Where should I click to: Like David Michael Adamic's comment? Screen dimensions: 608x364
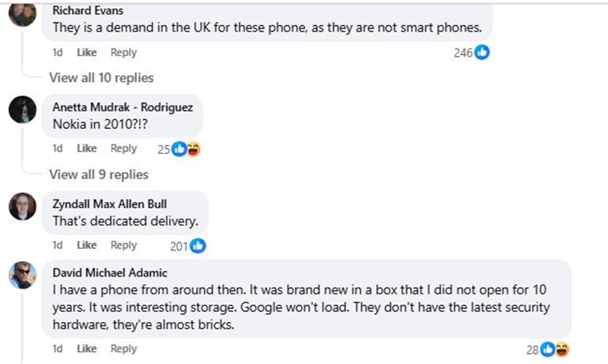[x=87, y=349]
